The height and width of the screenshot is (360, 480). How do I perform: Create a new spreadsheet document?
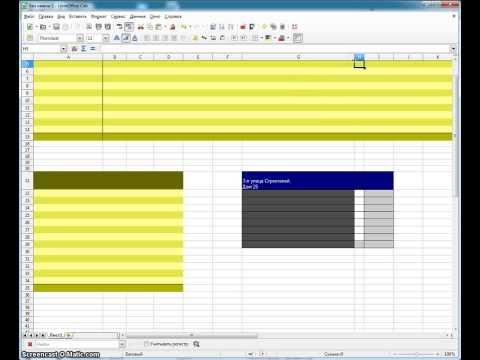29,27
